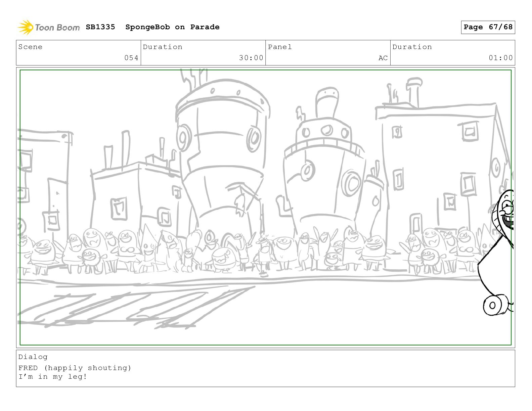The image size is (532, 411).
Task: Click panel duration value '01:00'
Action: click(x=501, y=58)
